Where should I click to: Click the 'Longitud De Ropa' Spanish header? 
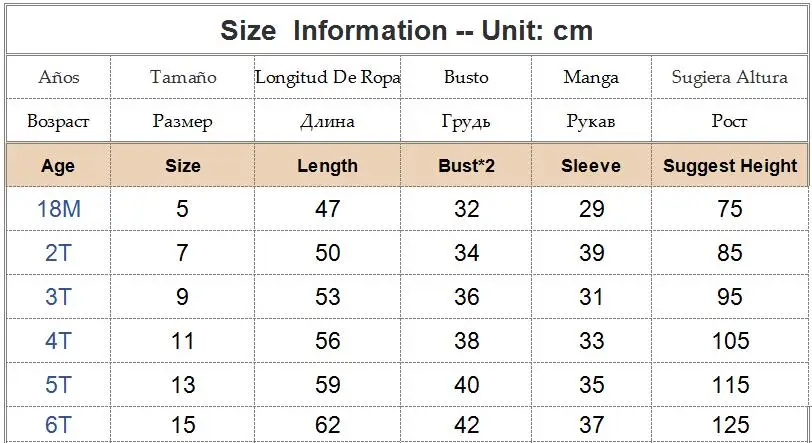click(327, 77)
